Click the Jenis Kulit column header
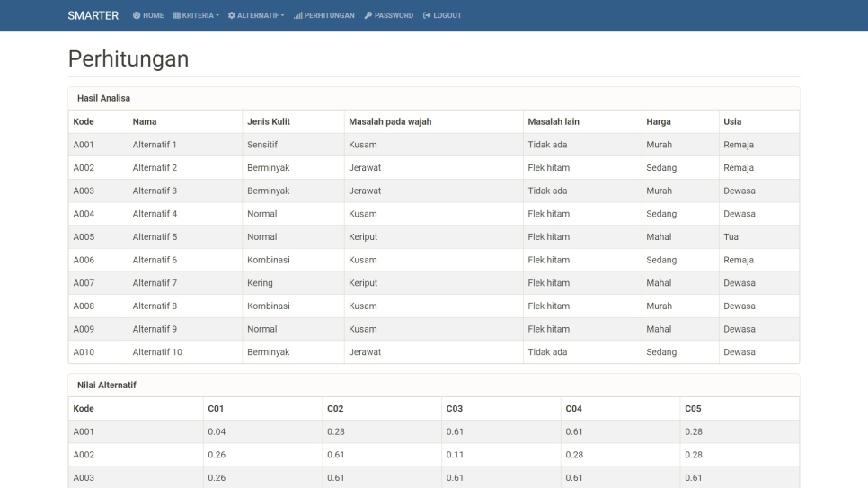868x488 pixels. click(268, 121)
